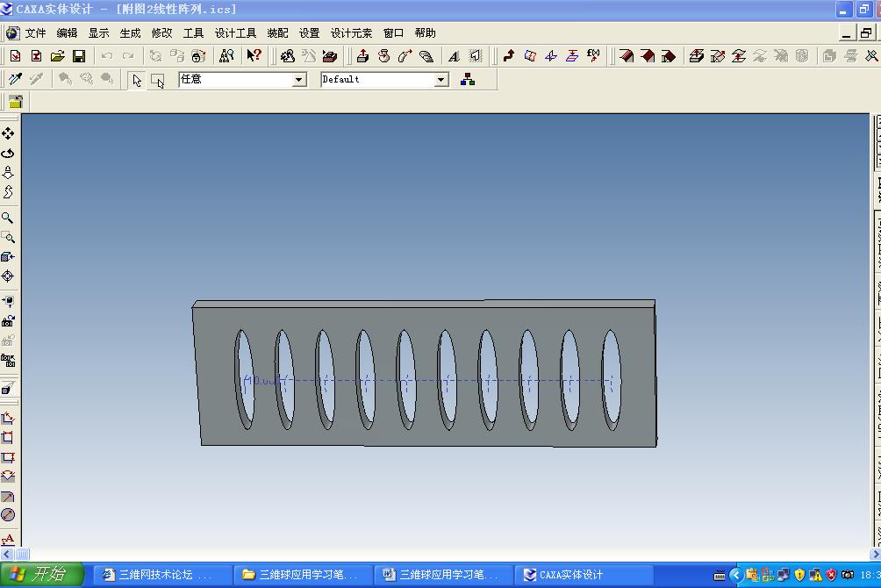Open the 任意 selection filter dropdown

[x=299, y=80]
